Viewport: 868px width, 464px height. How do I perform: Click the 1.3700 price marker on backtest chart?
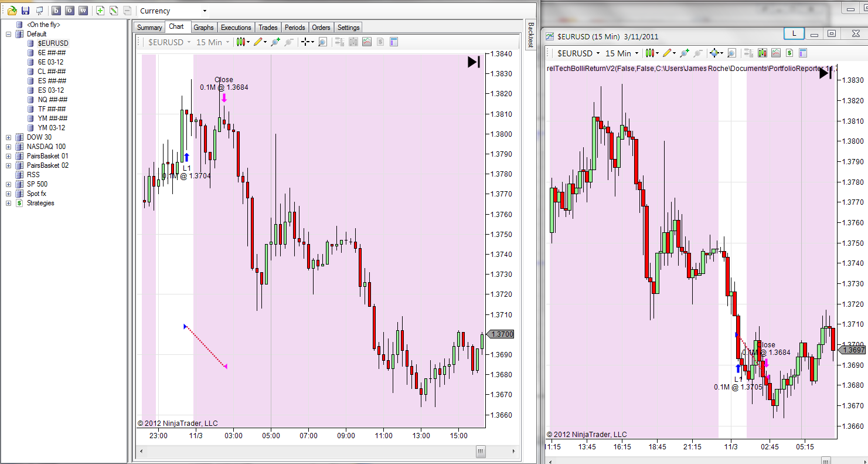501,334
